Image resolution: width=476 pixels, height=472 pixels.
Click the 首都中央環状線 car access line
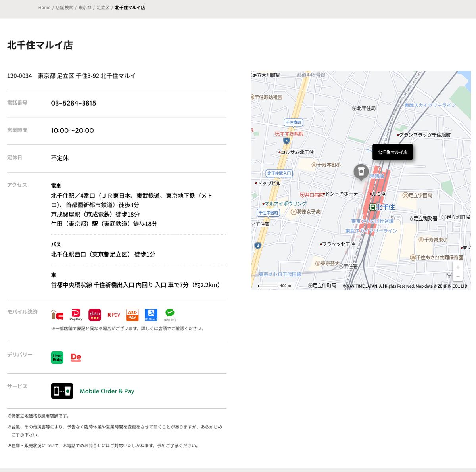(x=136, y=285)
